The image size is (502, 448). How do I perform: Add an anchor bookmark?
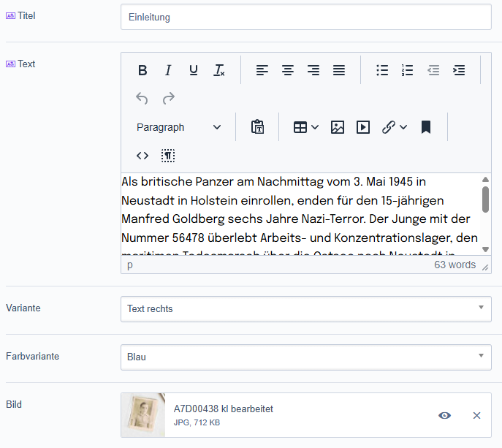click(x=426, y=127)
